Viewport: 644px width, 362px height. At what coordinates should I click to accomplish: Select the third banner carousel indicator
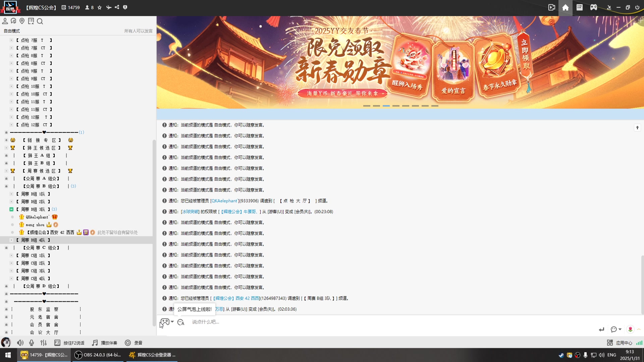[386, 106]
